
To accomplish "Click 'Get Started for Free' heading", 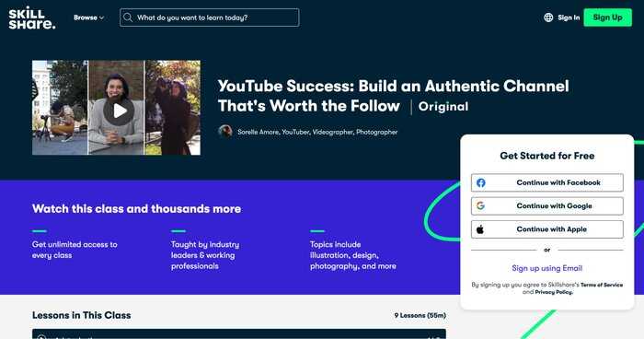I will (x=547, y=156).
